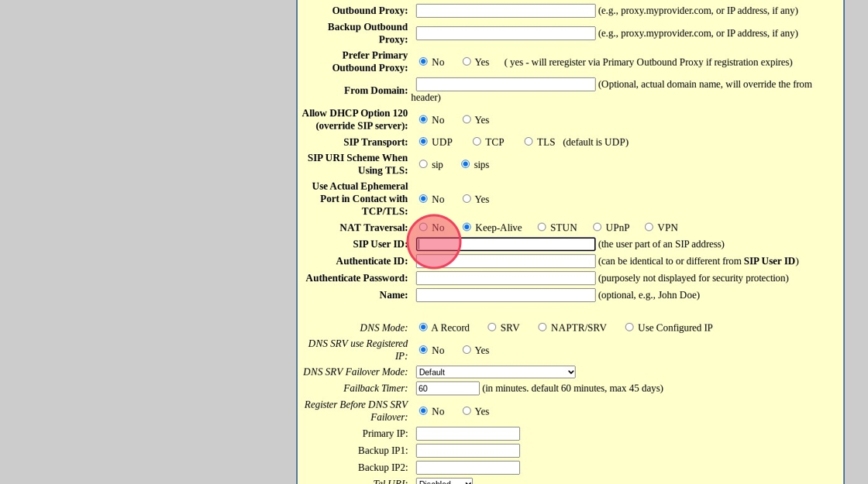The height and width of the screenshot is (484, 868).
Task: Set NAT Traversal to UPnP
Action: tap(598, 228)
